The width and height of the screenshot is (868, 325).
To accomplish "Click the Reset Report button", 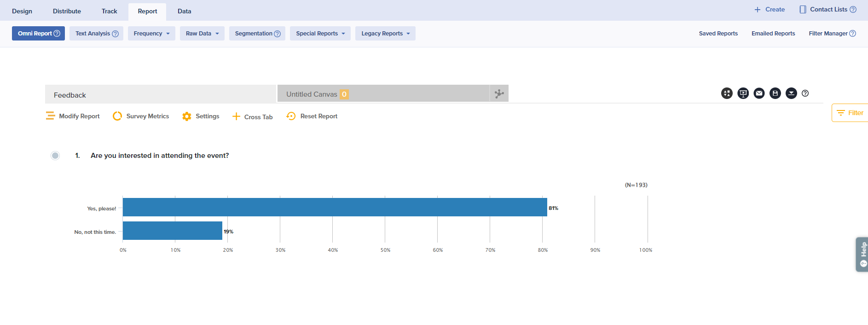I will point(312,116).
